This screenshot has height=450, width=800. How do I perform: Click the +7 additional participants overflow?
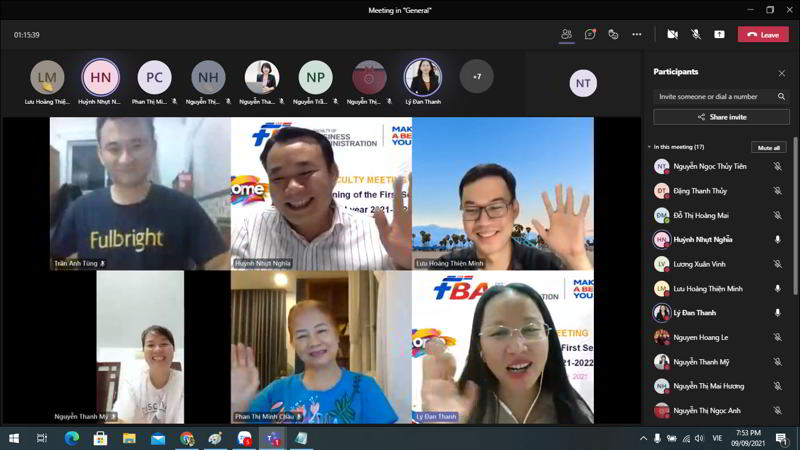[x=477, y=77]
